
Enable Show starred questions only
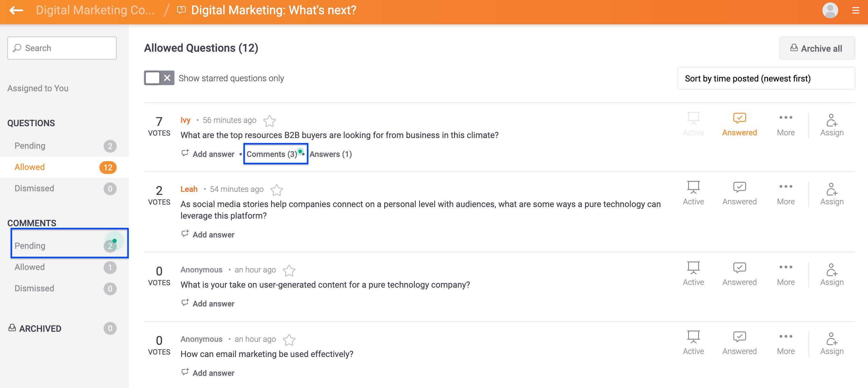click(x=159, y=78)
